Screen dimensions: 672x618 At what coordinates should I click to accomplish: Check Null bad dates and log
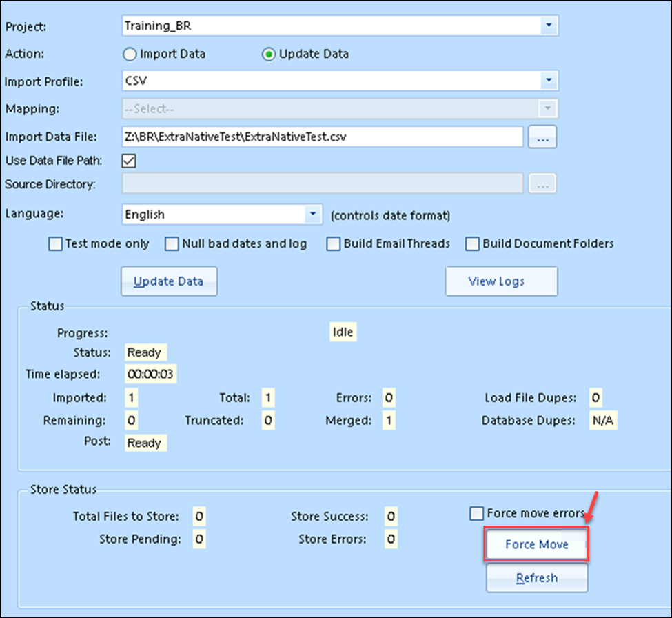(171, 243)
